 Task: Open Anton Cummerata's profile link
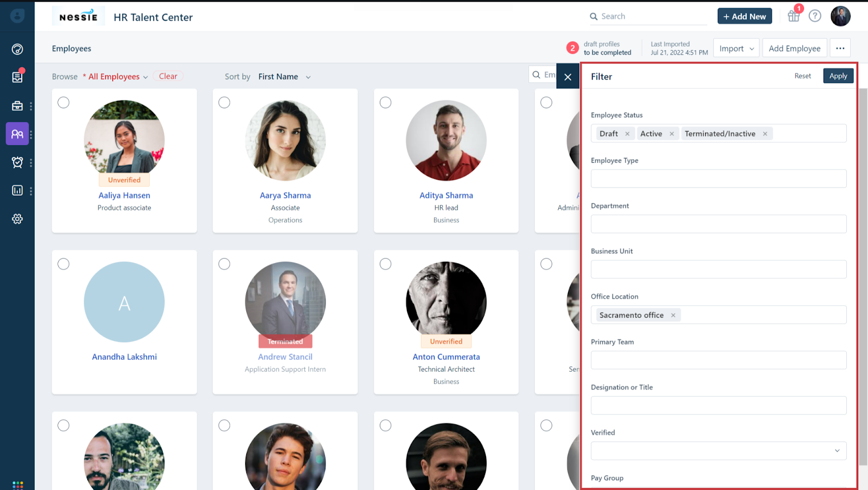[x=446, y=357]
